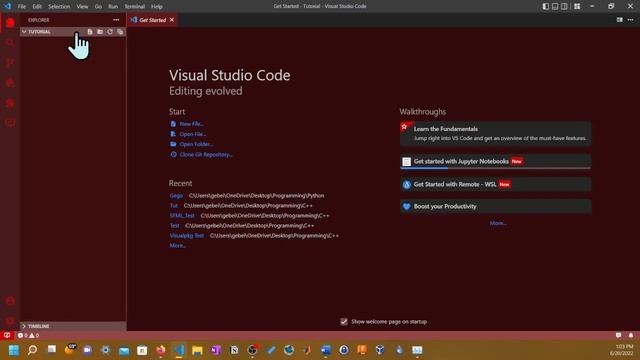Open recent folder Tut
The image size is (640, 360).
pyautogui.click(x=174, y=206)
